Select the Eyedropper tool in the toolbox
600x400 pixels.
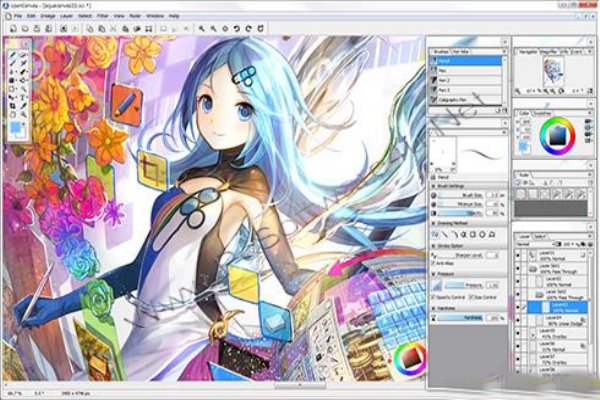pos(24,106)
